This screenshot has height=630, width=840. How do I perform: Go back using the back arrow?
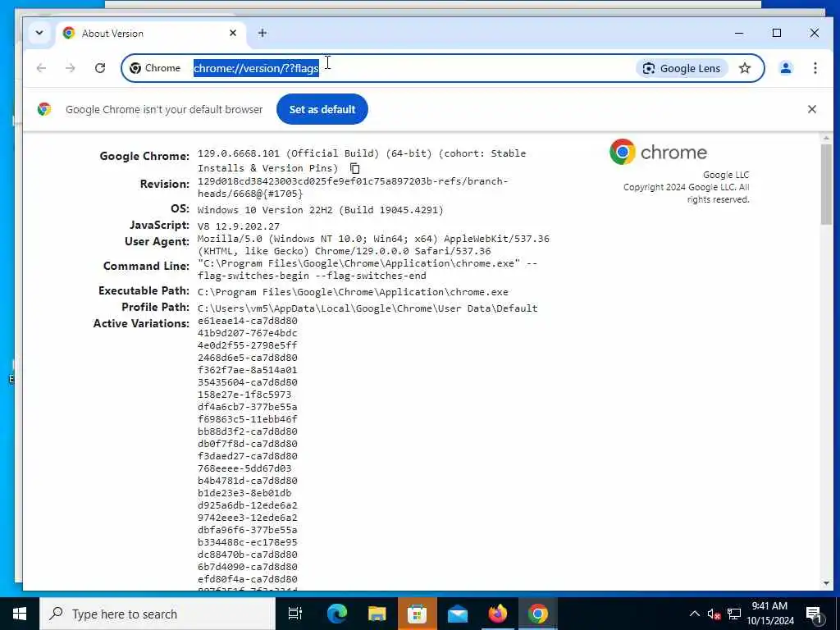click(x=41, y=68)
